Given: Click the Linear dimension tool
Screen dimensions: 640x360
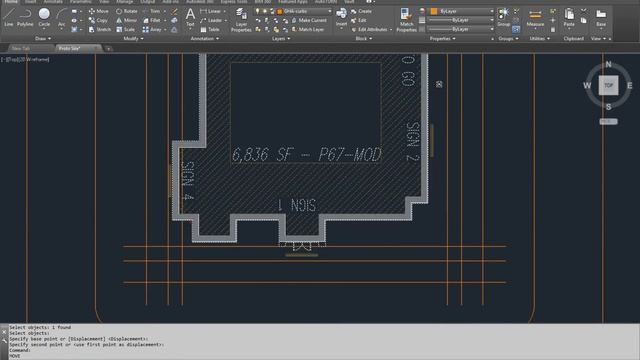Looking at the screenshot, I should [211, 11].
